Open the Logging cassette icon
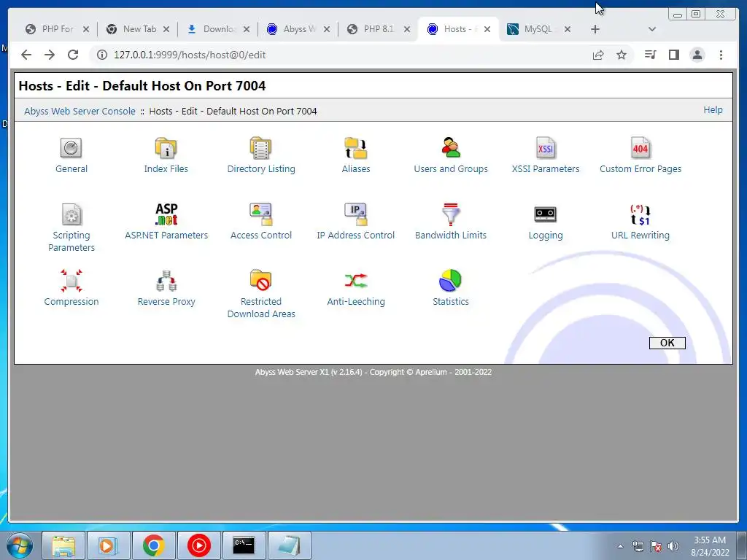The height and width of the screenshot is (560, 747). (546, 214)
